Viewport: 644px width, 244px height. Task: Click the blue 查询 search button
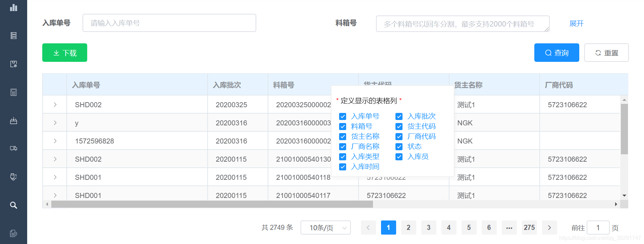point(556,53)
